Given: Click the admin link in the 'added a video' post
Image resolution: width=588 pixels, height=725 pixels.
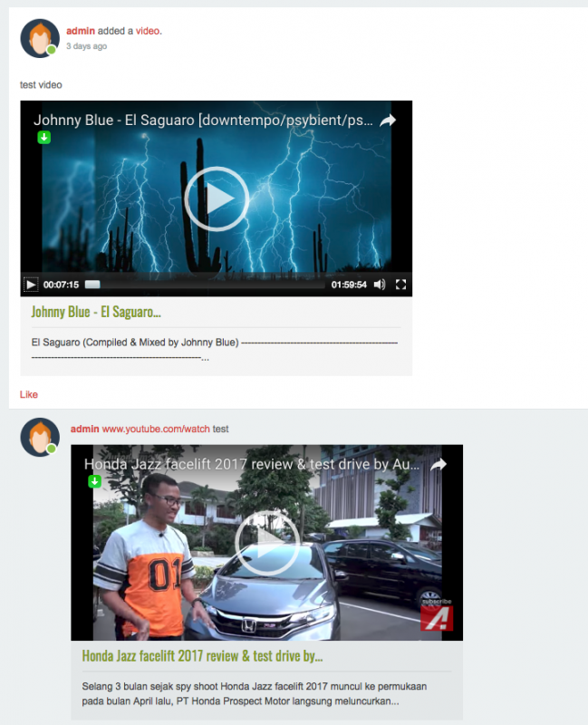Looking at the screenshot, I should 81,31.
